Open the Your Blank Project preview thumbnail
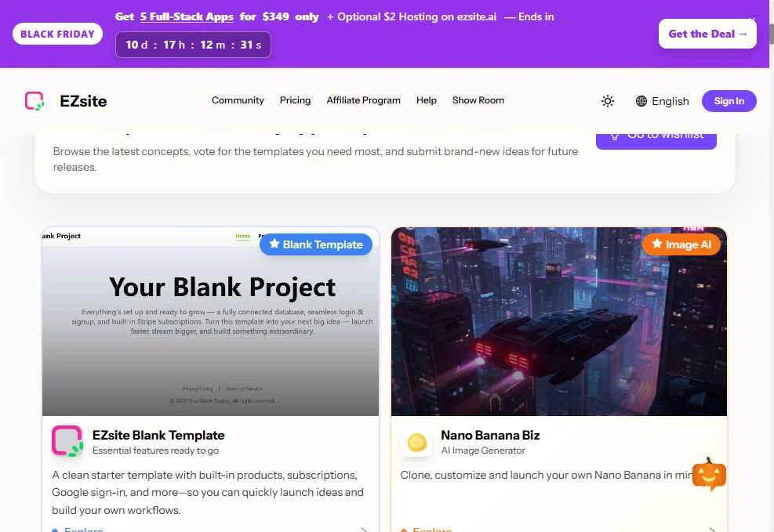The image size is (774, 532). 210,321
